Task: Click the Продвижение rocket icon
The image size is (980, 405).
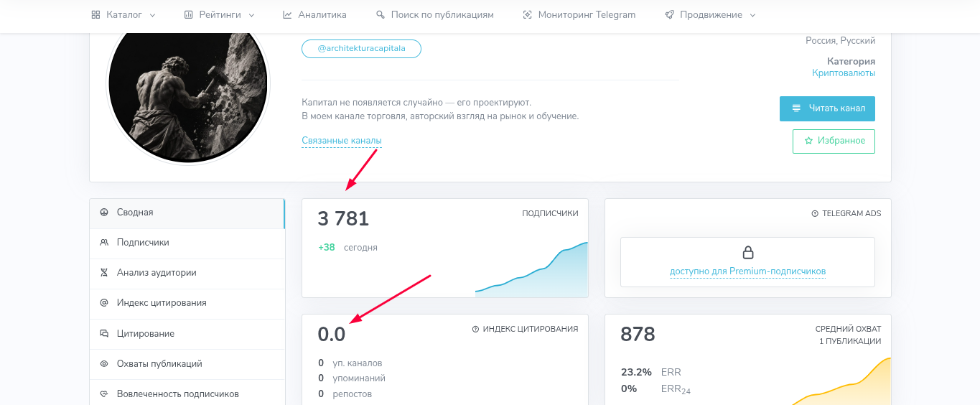Action: point(669,14)
